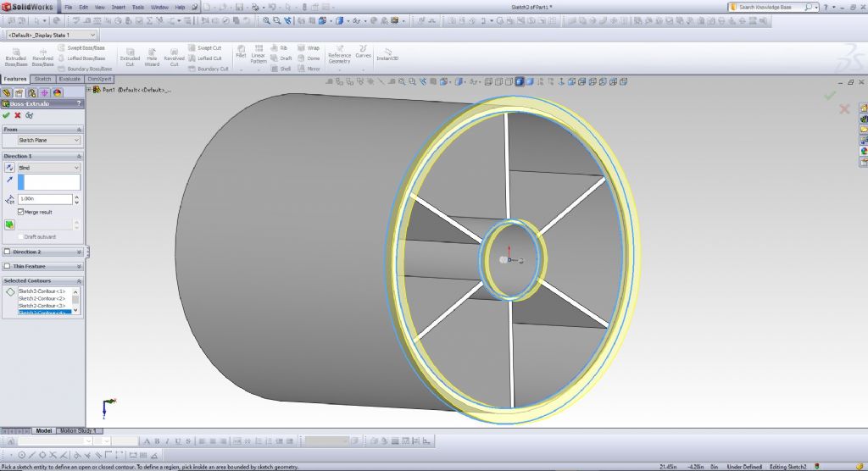868x471 pixels.
Task: Click the Draft On/Off green icon
Action: pyautogui.click(x=9, y=224)
